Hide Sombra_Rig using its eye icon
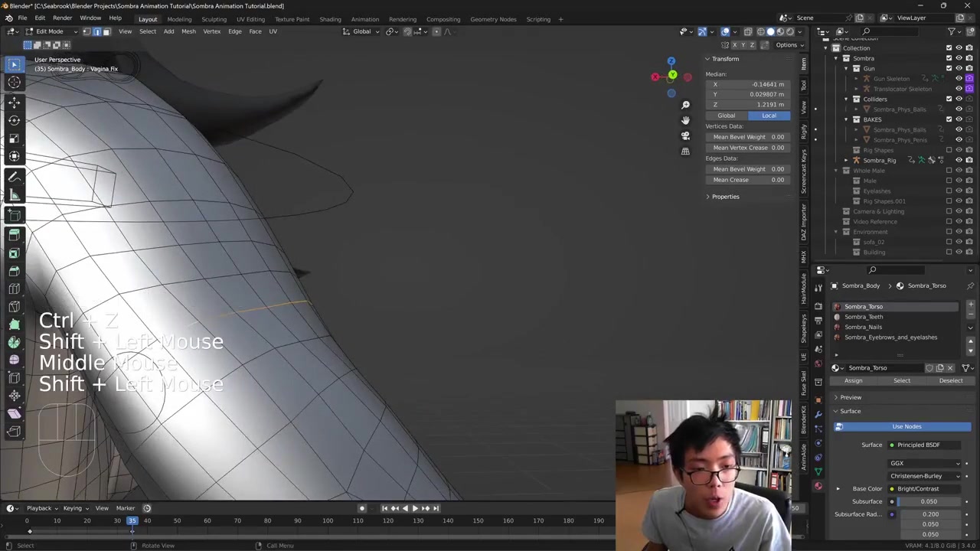980x551 pixels. point(959,160)
